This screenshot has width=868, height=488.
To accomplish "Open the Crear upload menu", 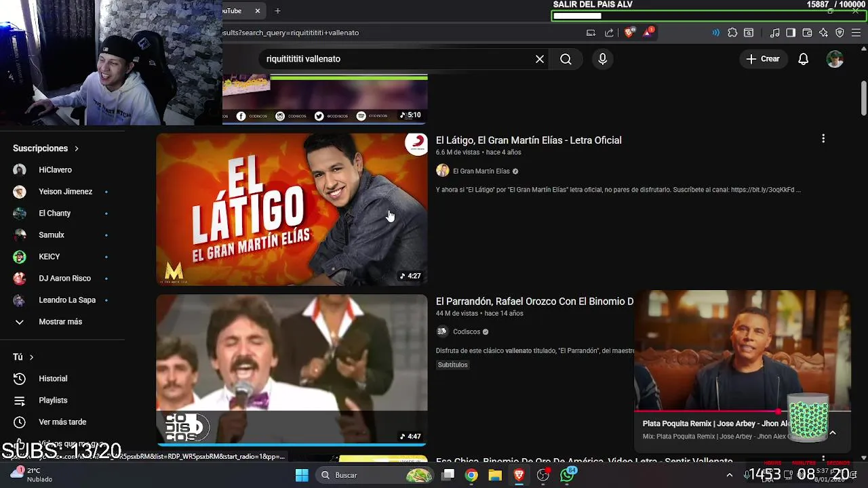I will coord(763,59).
